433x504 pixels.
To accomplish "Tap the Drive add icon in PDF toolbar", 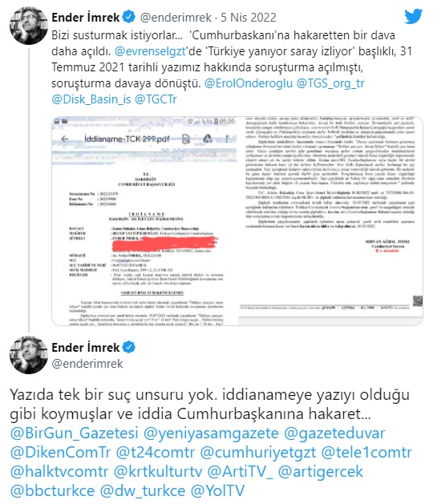I will pos(208,139).
